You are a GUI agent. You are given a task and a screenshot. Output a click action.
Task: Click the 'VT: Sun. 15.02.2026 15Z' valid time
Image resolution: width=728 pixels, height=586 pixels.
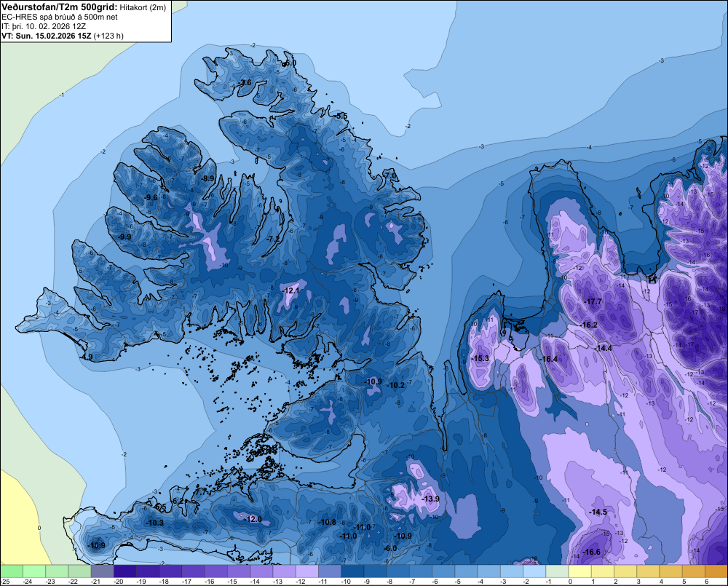47,36
